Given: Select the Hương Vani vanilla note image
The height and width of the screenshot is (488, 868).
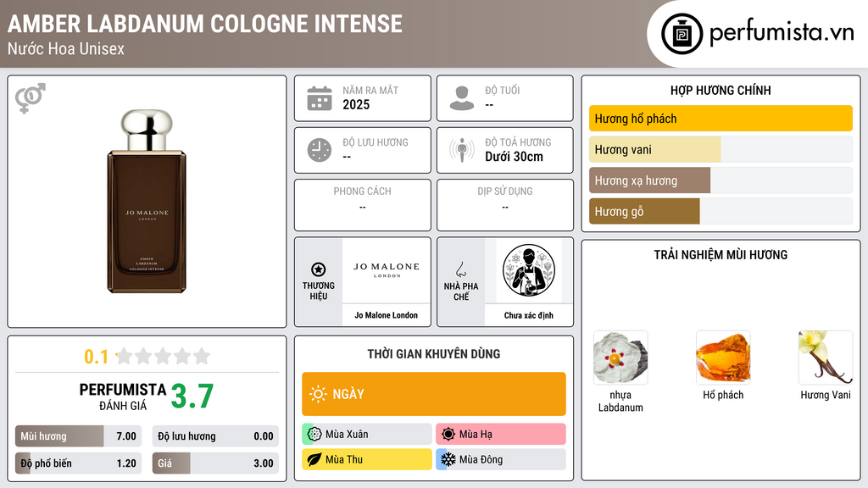Looking at the screenshot, I should coord(826,358).
